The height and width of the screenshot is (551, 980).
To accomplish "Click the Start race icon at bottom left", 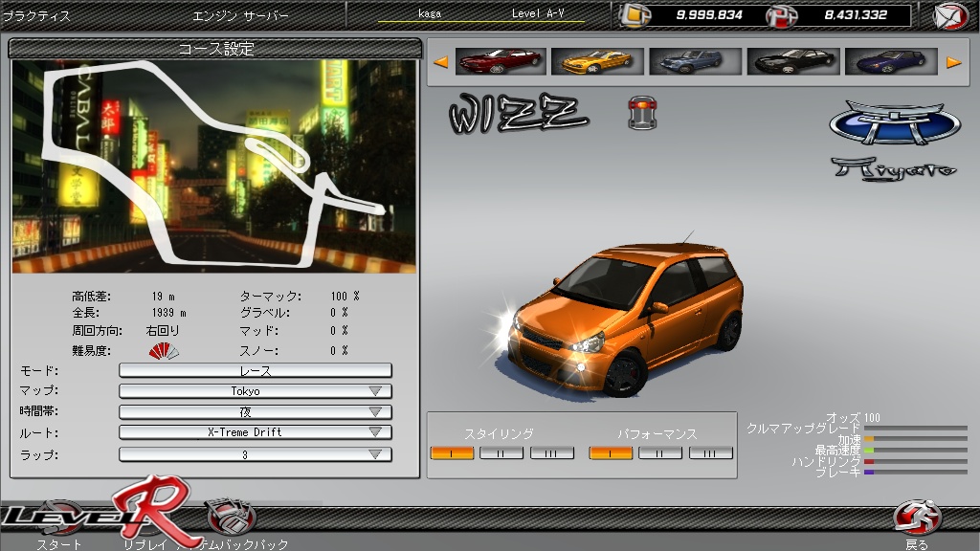I will 59,516.
